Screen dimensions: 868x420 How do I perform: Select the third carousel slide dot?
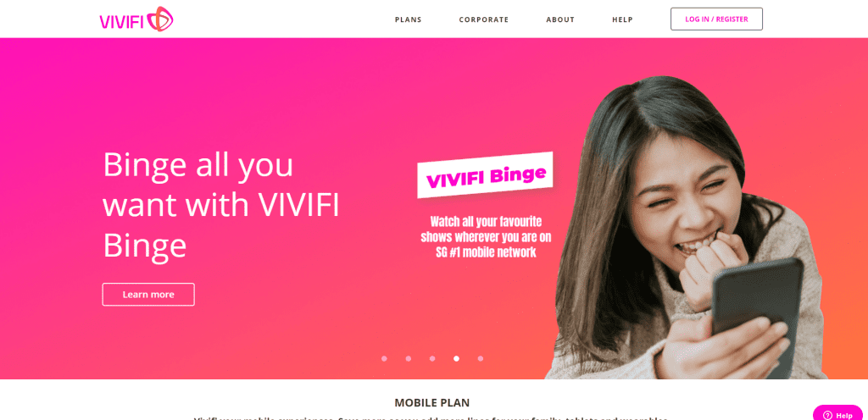point(432,359)
